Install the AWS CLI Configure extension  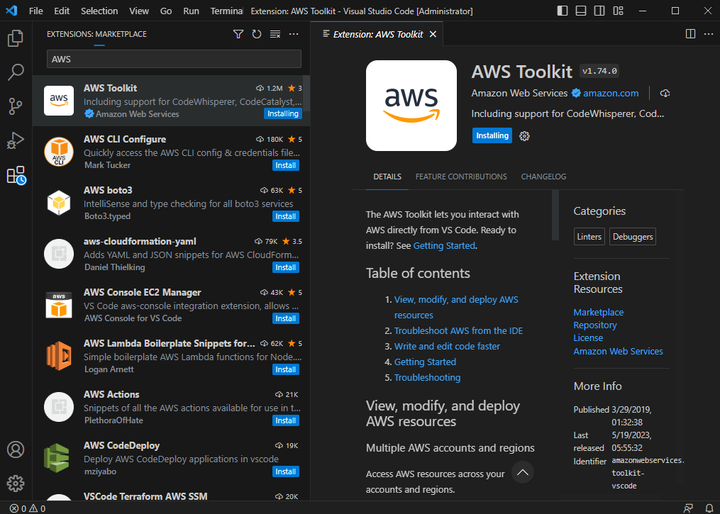tap(286, 165)
